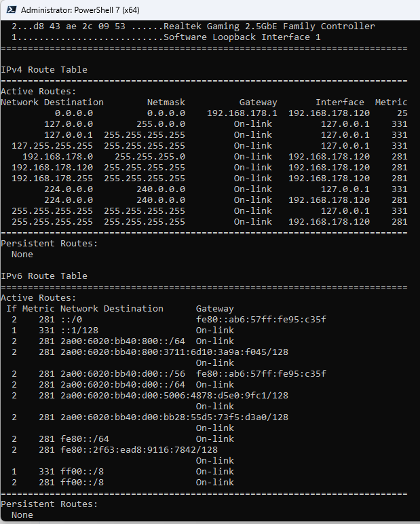Click the Netmask column header
This screenshot has height=524, width=420.
pos(166,102)
